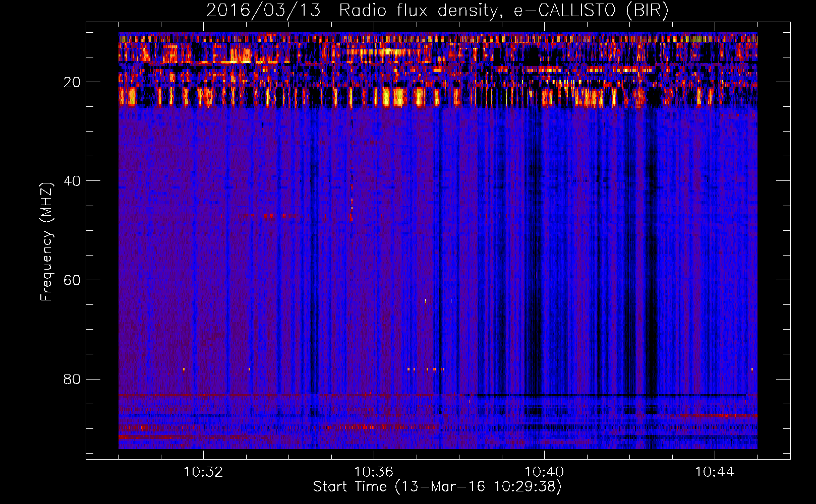
Task: Select the 80 frequency tick label
Action: click(72, 379)
